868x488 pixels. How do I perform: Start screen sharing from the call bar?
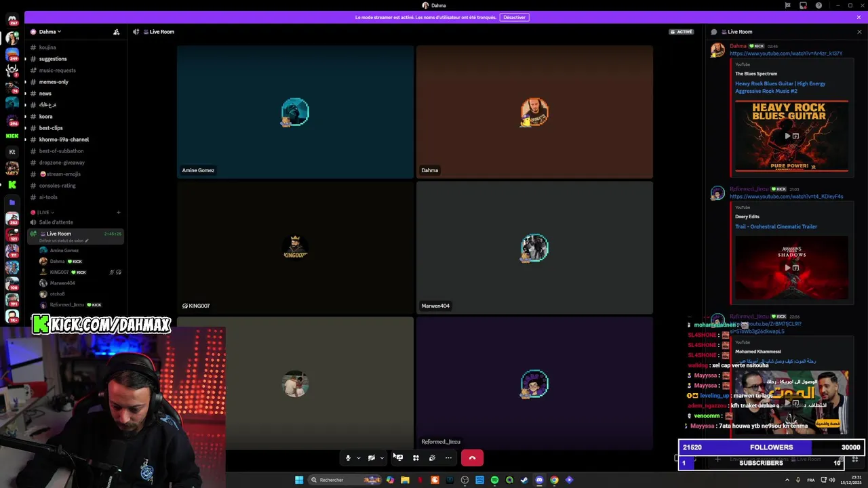point(399,458)
